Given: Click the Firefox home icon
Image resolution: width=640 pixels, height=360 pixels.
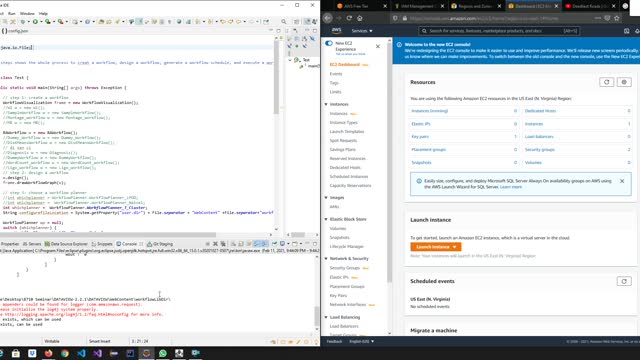Looking at the screenshot, I should pyautogui.click(x=360, y=18).
